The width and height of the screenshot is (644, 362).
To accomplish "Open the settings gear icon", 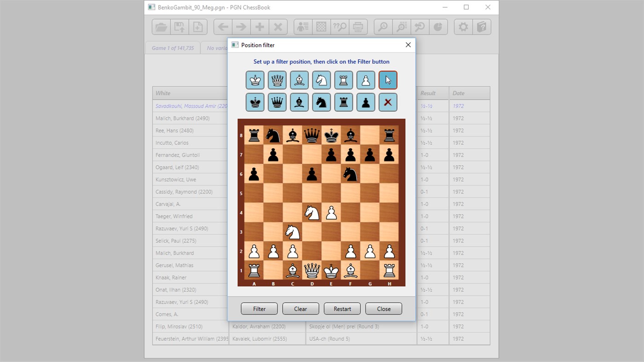I will pyautogui.click(x=463, y=27).
